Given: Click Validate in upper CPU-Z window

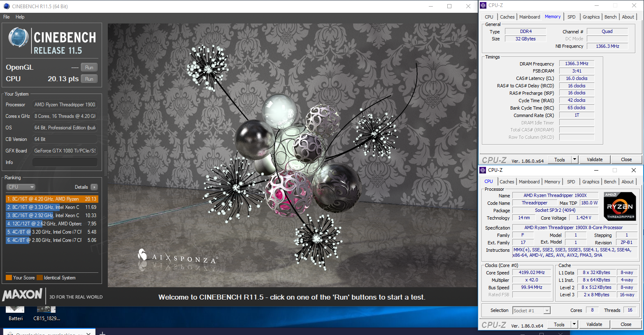Looking at the screenshot, I should pyautogui.click(x=595, y=159).
